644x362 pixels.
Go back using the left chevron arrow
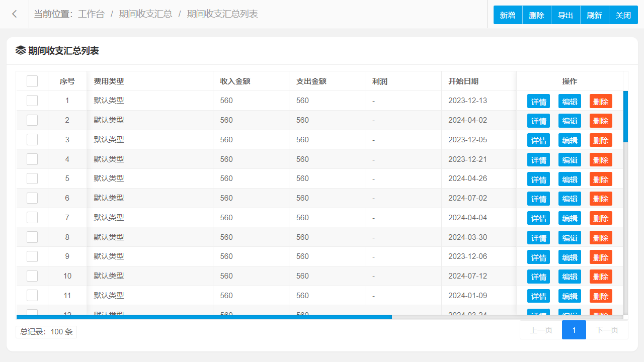[15, 14]
